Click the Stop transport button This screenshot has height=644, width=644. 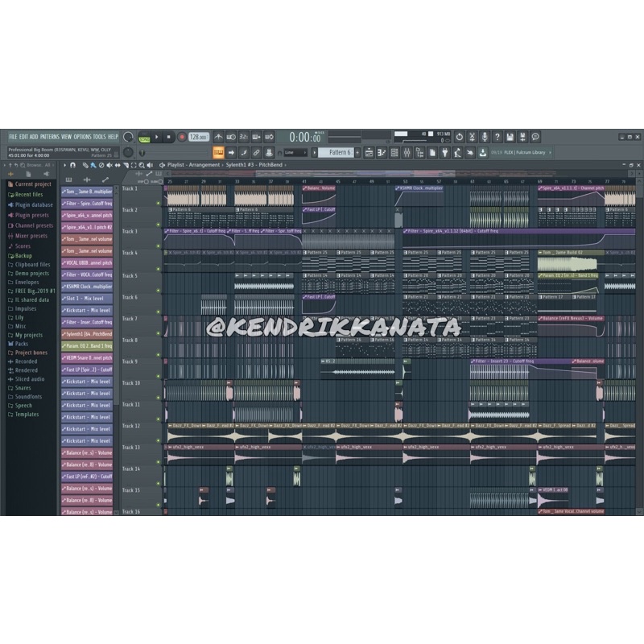click(169, 137)
